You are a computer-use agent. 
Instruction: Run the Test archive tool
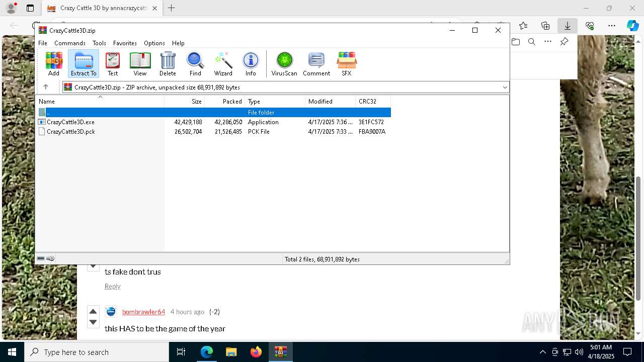pyautogui.click(x=113, y=64)
